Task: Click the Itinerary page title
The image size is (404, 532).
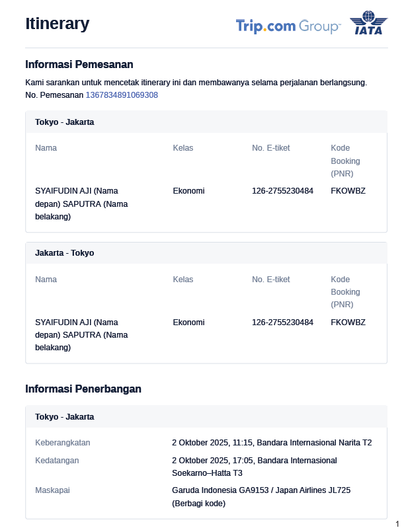Action: (x=57, y=24)
